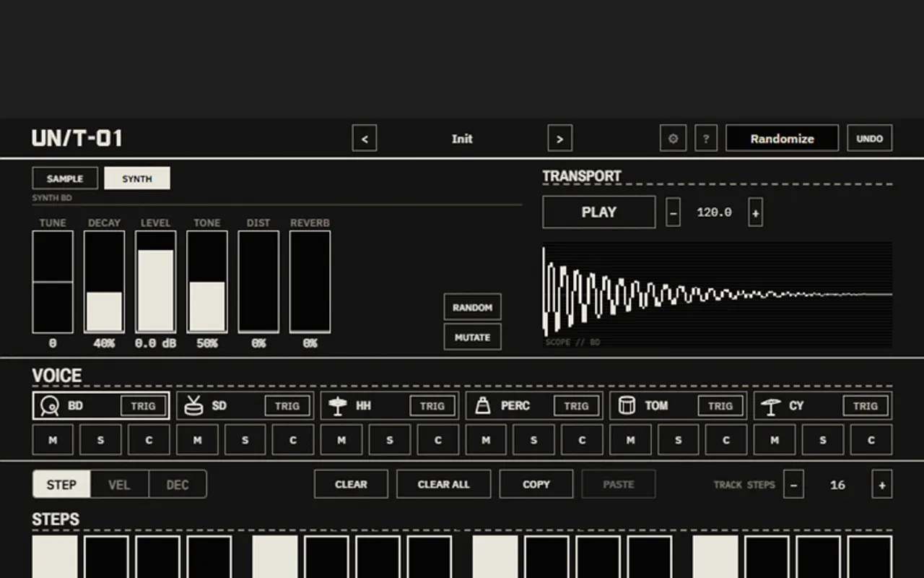Adjust the TONE slider
This screenshot has height=578, width=924.
(x=207, y=282)
